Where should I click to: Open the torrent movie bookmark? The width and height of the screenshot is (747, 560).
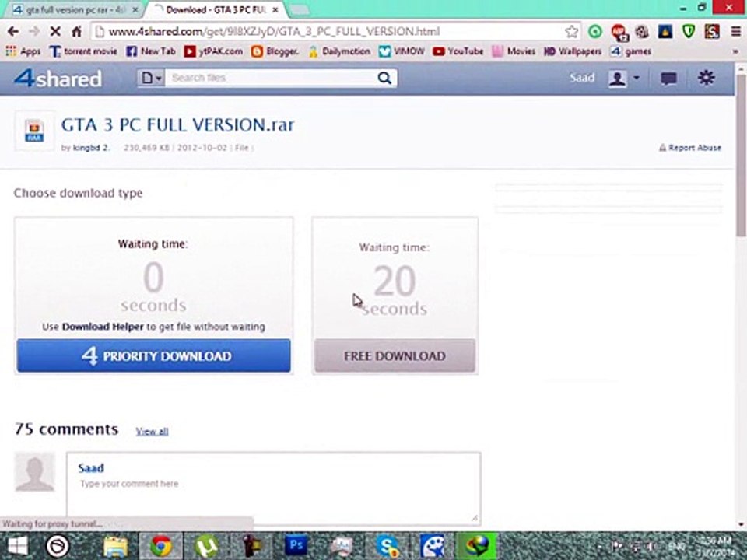click(83, 51)
